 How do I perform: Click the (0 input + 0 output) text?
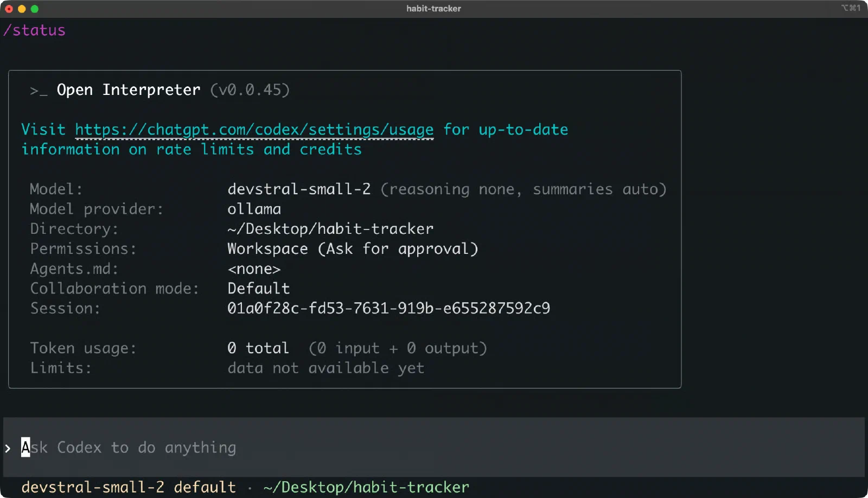(398, 348)
